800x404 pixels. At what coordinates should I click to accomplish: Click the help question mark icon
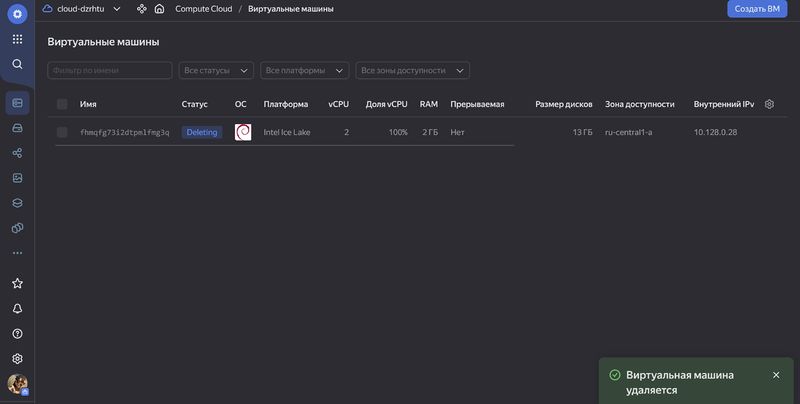[17, 334]
